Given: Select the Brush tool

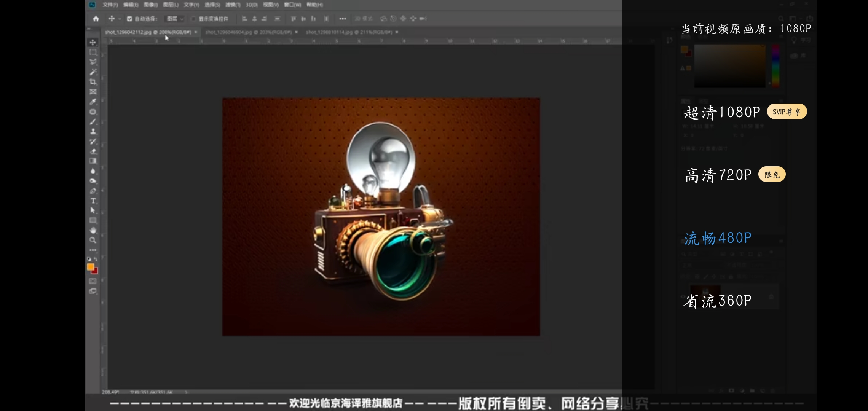Looking at the screenshot, I should [x=93, y=122].
